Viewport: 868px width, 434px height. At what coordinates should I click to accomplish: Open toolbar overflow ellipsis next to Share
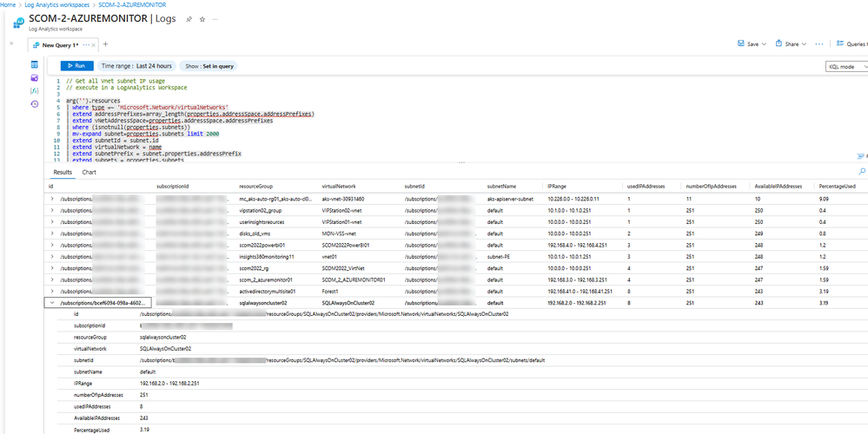pos(819,43)
